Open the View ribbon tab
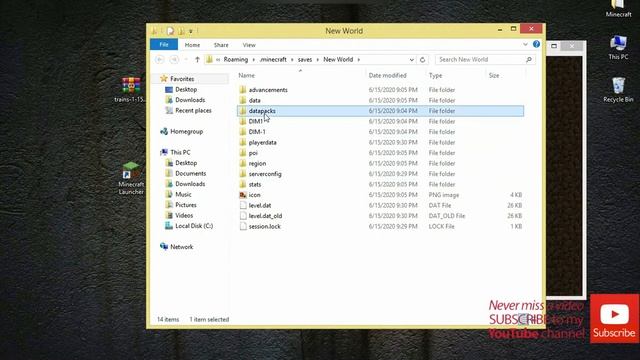This screenshot has height=360, width=640. [x=249, y=45]
